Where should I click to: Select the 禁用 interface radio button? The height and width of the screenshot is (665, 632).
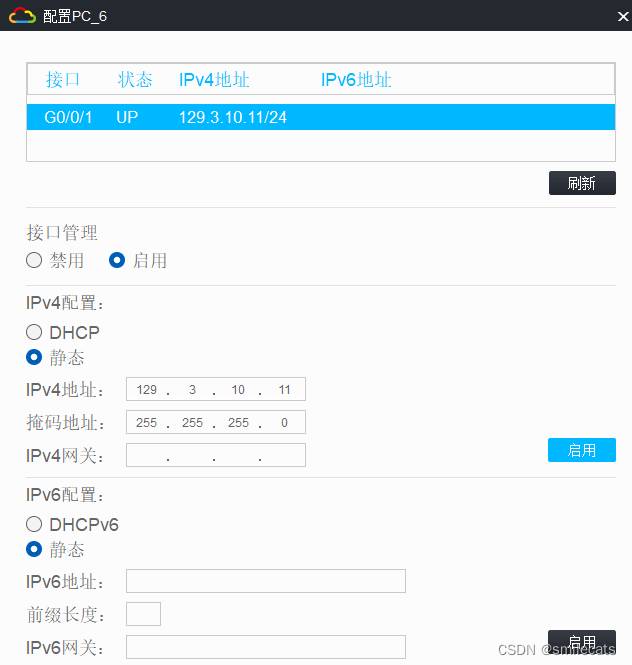pyautogui.click(x=35, y=260)
